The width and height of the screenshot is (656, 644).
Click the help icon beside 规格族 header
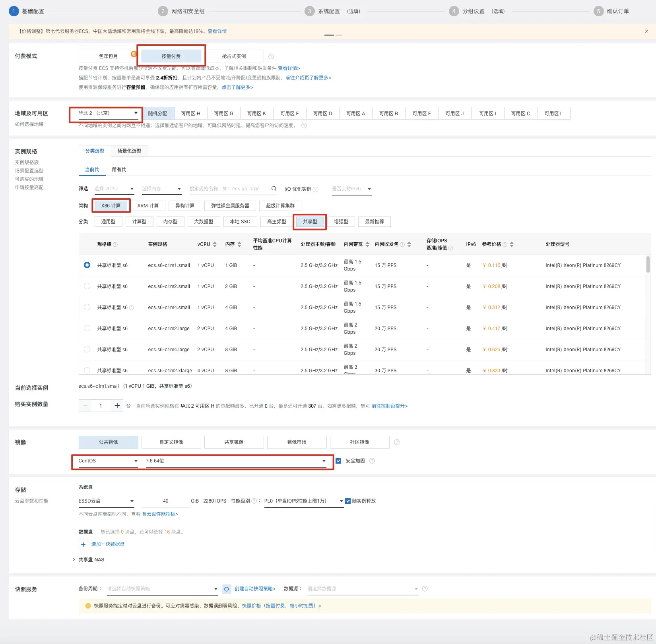(115, 244)
